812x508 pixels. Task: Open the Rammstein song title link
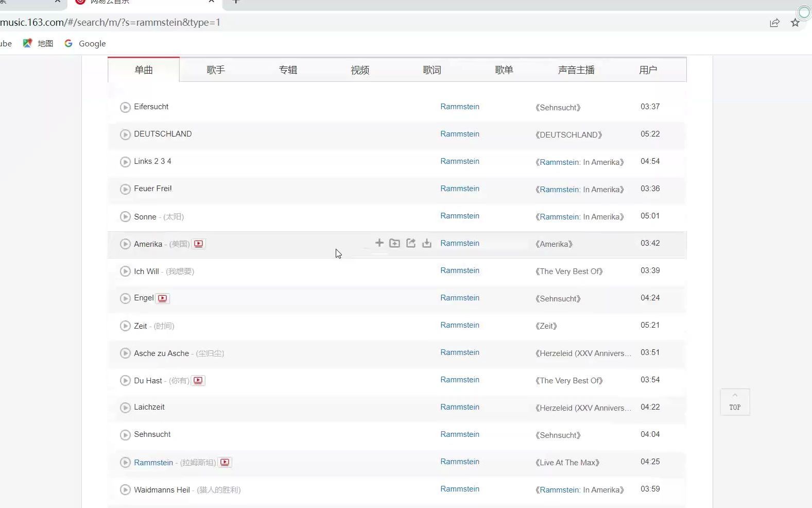tap(153, 463)
